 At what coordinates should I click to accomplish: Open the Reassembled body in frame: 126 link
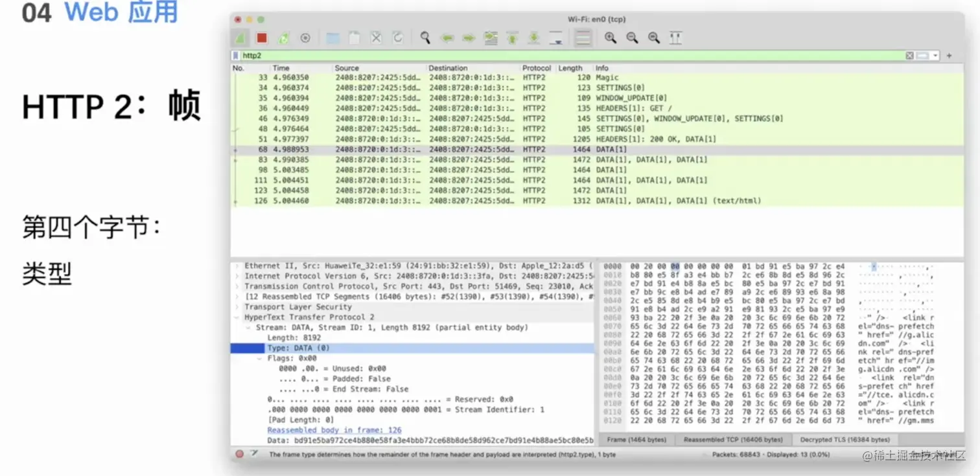(x=334, y=430)
